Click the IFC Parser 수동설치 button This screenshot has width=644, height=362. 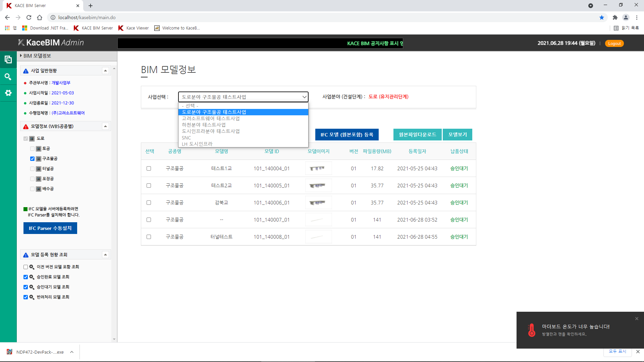50,228
